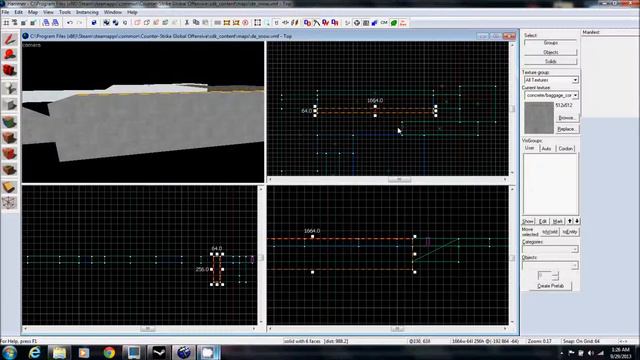Open the Tools menu
Screen dimensions: 640x360
click(x=64, y=12)
